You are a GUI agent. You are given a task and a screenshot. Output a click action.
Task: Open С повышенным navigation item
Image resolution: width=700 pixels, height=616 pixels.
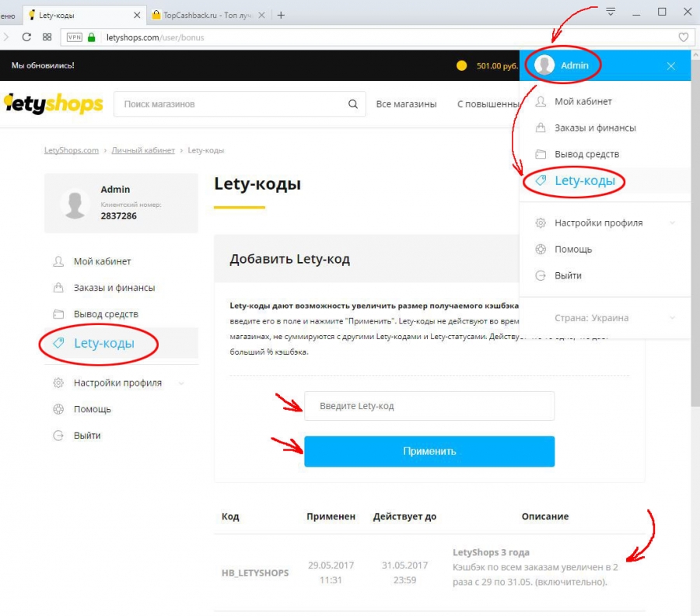[x=488, y=104]
